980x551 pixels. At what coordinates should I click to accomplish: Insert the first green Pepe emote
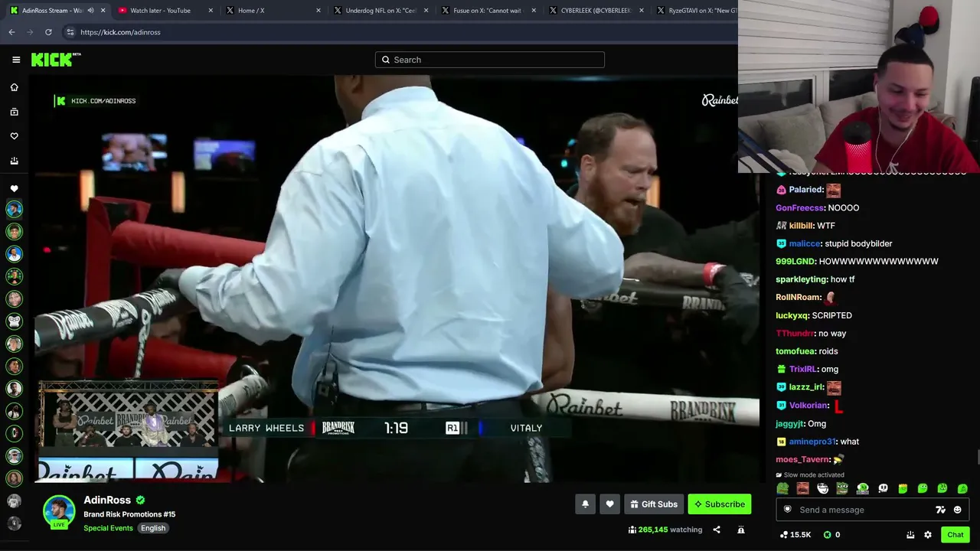(782, 488)
